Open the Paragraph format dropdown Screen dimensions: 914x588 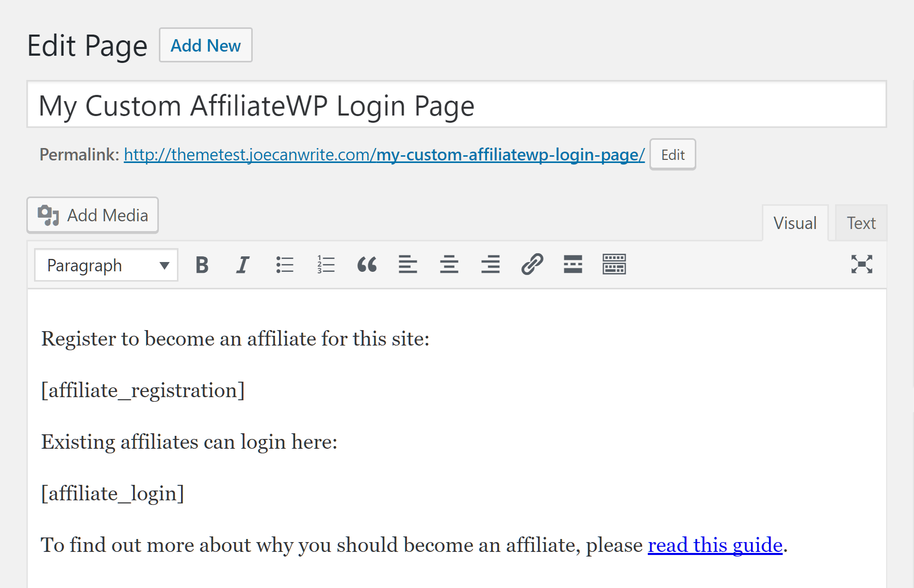[106, 265]
